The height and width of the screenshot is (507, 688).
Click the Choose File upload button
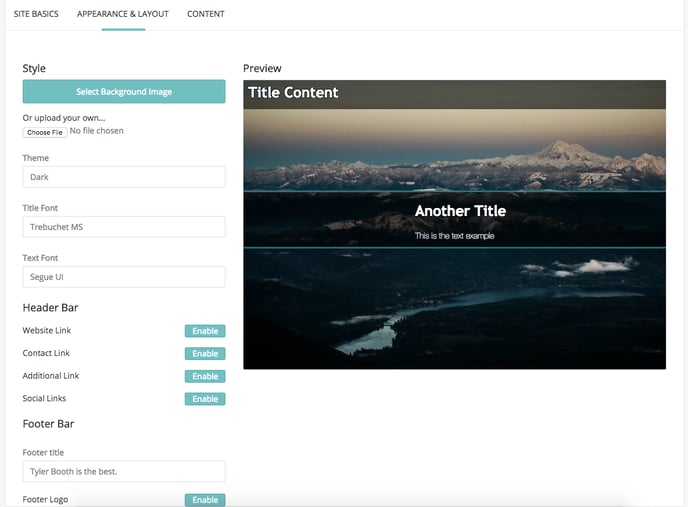45,132
